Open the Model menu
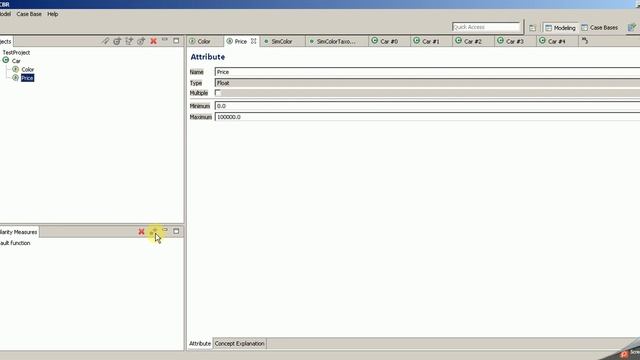This screenshot has width=640, height=360. click(x=5, y=14)
